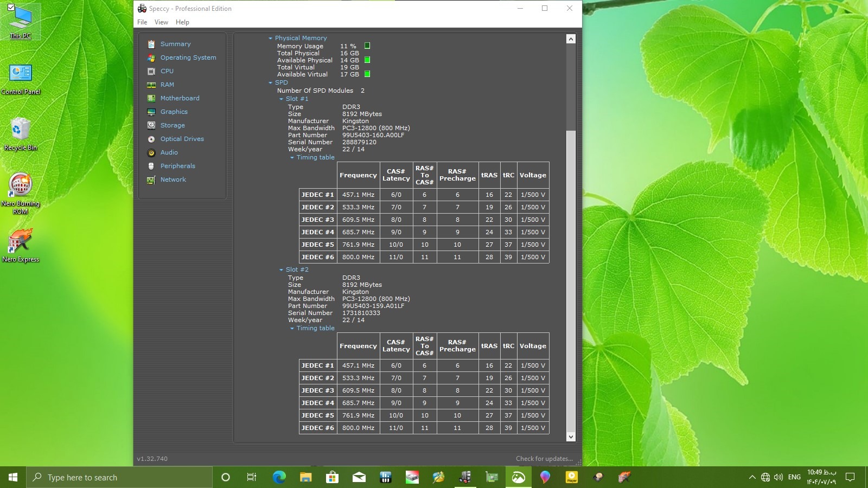Click the Motherboard sidebar icon
Viewport: 868px width, 488px height.
pyautogui.click(x=151, y=98)
